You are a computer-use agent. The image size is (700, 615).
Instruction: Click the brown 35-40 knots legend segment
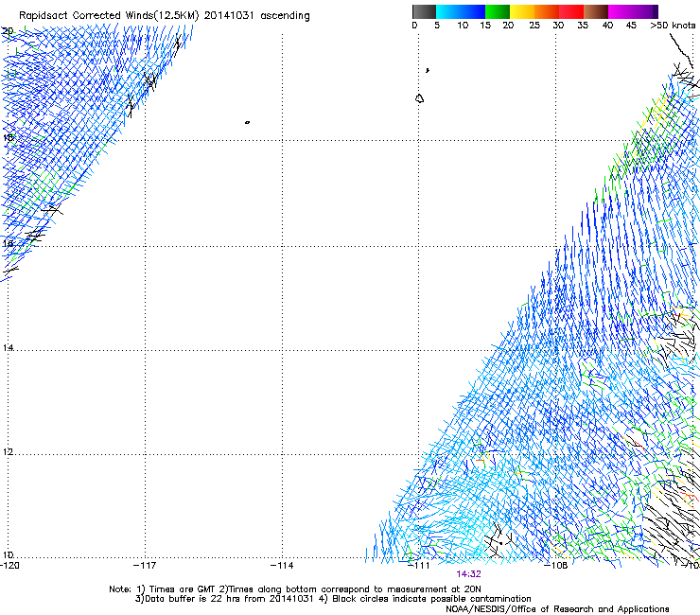point(596,11)
